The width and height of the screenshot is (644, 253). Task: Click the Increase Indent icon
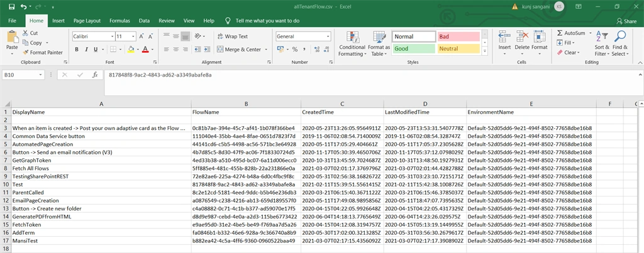[x=206, y=49]
